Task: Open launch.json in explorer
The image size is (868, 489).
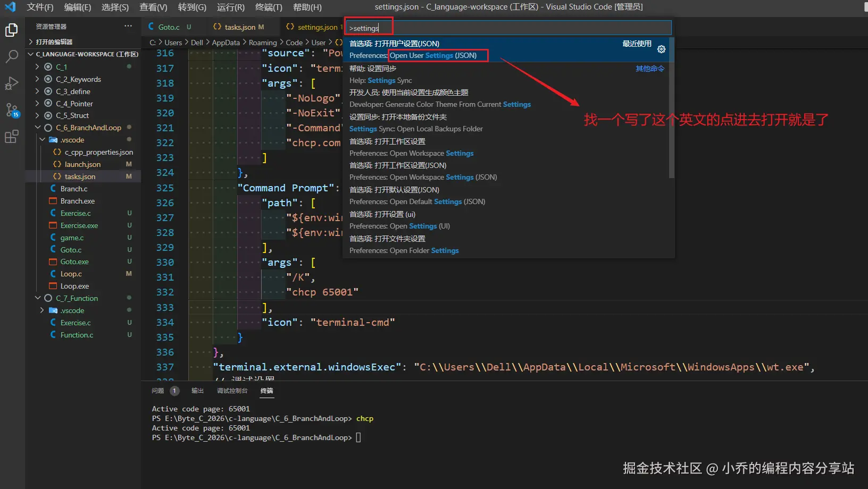Action: pyautogui.click(x=82, y=164)
